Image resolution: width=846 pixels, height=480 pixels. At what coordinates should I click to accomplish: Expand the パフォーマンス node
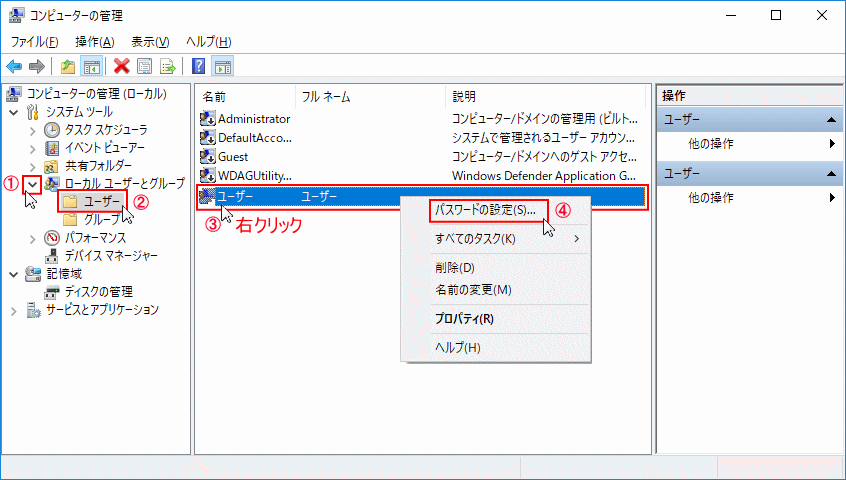pos(33,238)
